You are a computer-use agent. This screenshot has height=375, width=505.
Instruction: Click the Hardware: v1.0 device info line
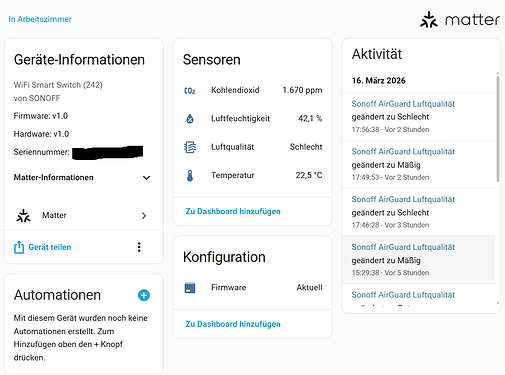click(41, 134)
